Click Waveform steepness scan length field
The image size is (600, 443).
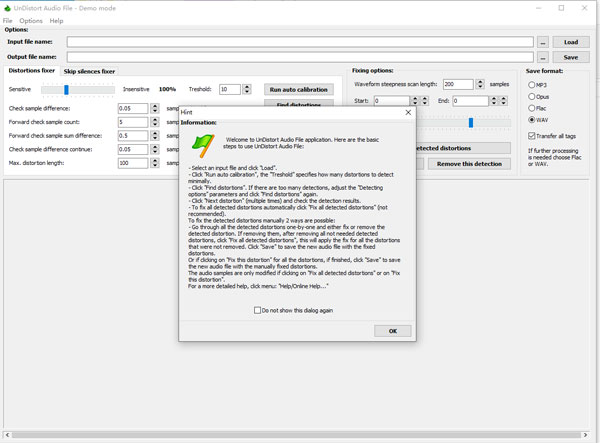[x=458, y=84]
